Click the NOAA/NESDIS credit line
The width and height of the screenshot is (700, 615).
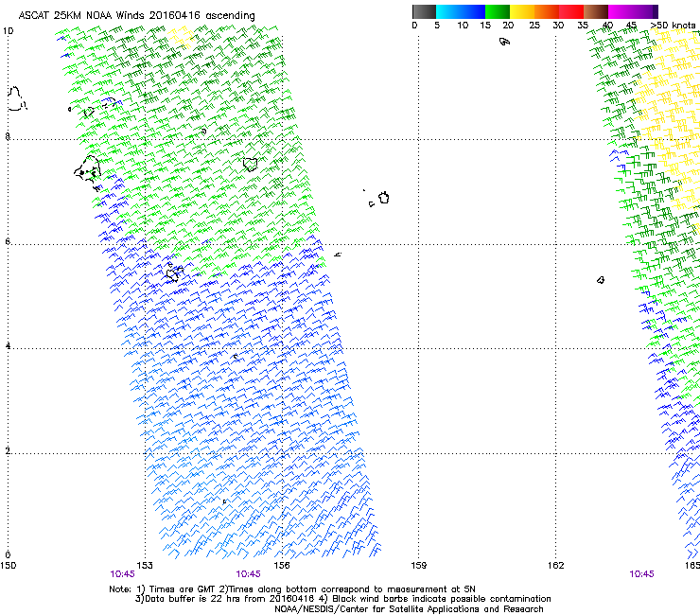pyautogui.click(x=409, y=609)
